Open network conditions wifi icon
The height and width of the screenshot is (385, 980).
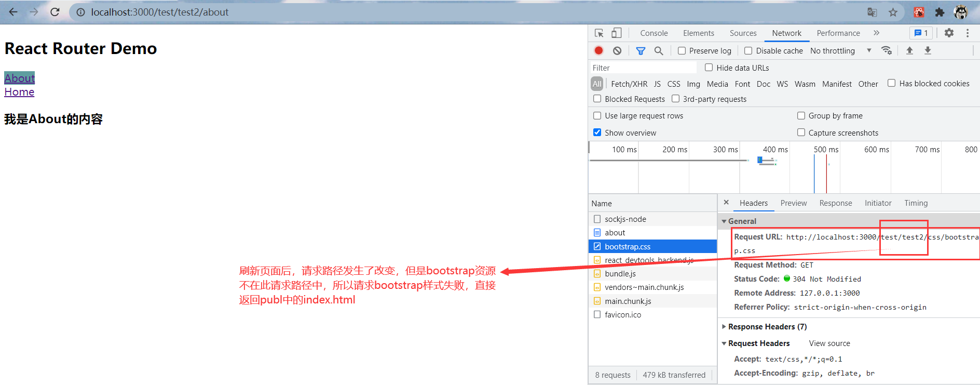887,50
